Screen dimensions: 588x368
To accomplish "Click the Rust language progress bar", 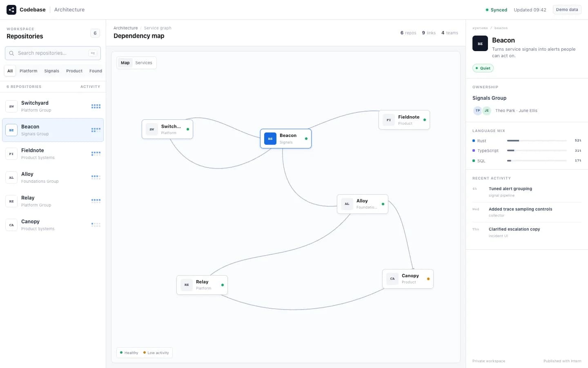I will pyautogui.click(x=537, y=141).
